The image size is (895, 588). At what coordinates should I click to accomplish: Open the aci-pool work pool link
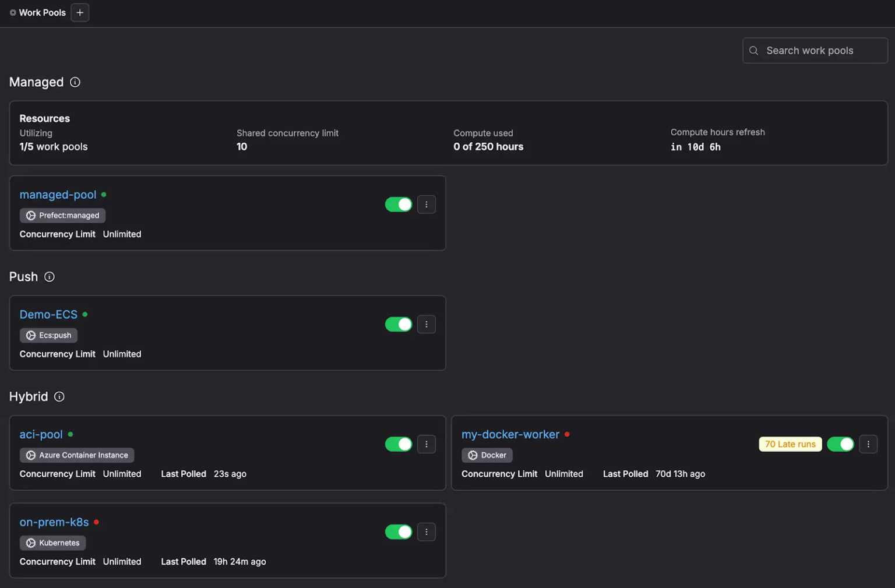[40, 434]
